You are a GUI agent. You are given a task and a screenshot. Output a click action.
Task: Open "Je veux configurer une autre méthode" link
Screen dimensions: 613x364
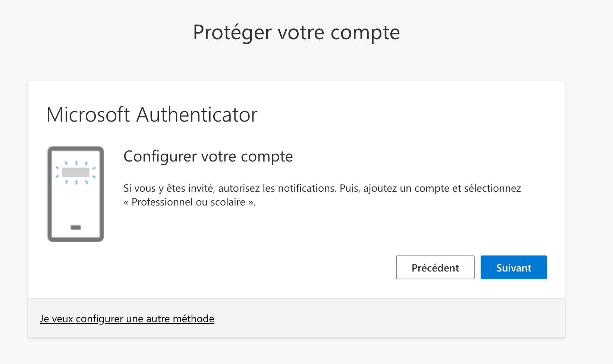click(x=127, y=319)
